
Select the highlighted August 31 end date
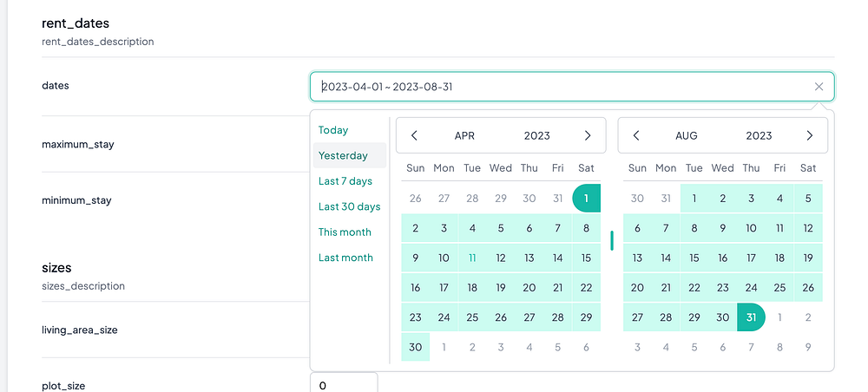coord(751,317)
